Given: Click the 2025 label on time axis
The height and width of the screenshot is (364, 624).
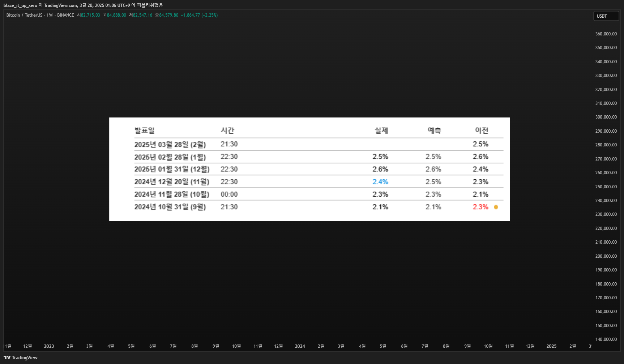Looking at the screenshot, I should 551,346.
